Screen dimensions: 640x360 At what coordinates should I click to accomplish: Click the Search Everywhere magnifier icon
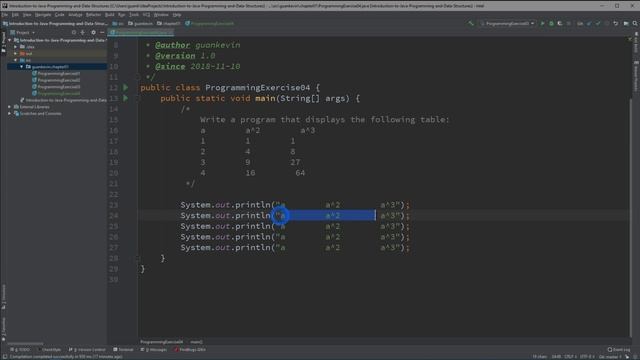[x=635, y=24]
